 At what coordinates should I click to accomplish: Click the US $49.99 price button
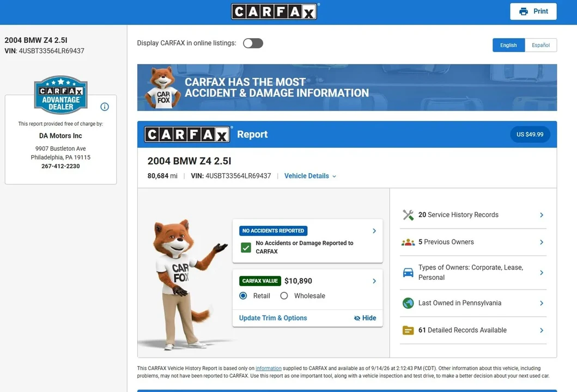point(530,134)
